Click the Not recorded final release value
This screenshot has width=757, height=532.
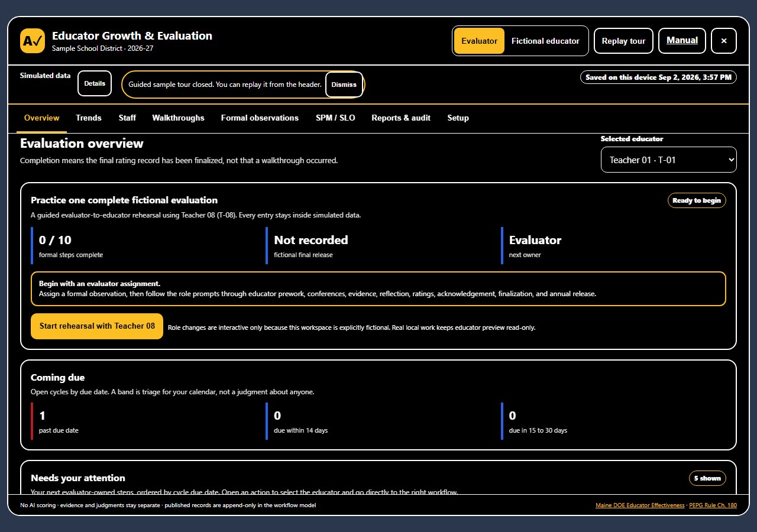pos(311,240)
